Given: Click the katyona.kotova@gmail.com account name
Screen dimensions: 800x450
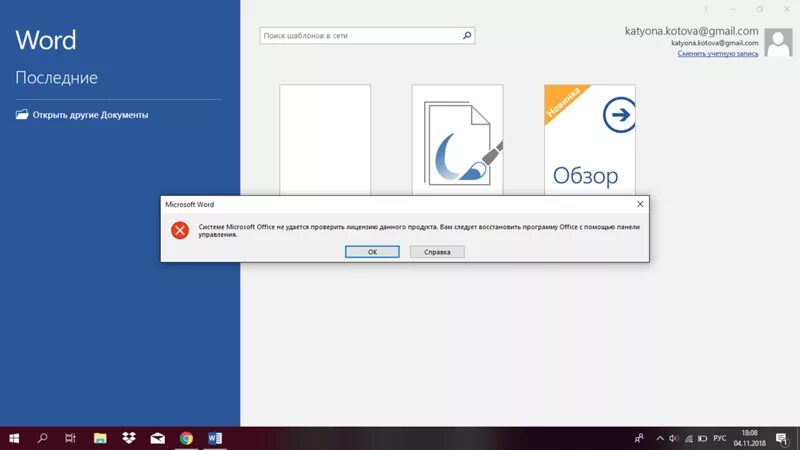Looking at the screenshot, I should (x=691, y=31).
